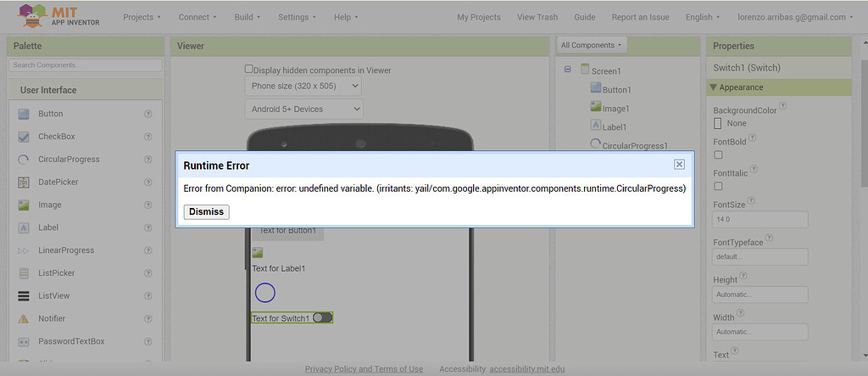Enable Display hidden components in Viewer
Screen dimensions: 868x376
(249, 70)
